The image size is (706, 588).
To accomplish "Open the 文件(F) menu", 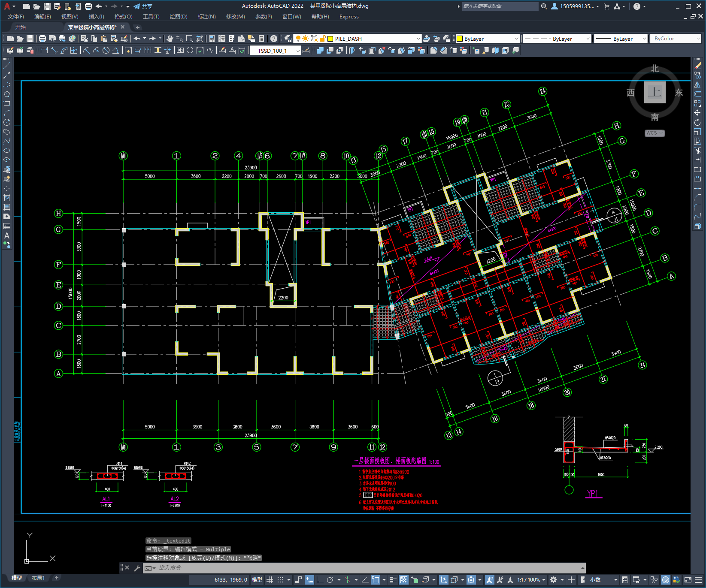I will pos(16,17).
